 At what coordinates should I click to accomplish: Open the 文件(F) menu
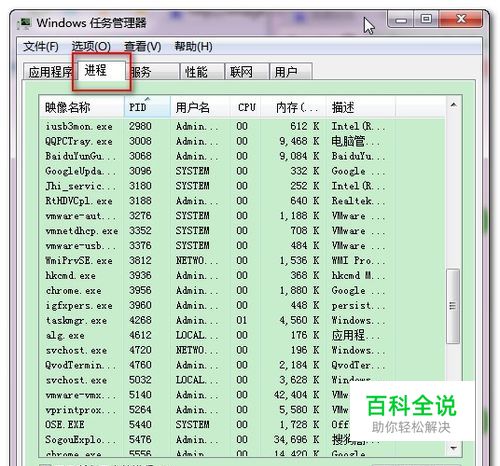tap(41, 46)
